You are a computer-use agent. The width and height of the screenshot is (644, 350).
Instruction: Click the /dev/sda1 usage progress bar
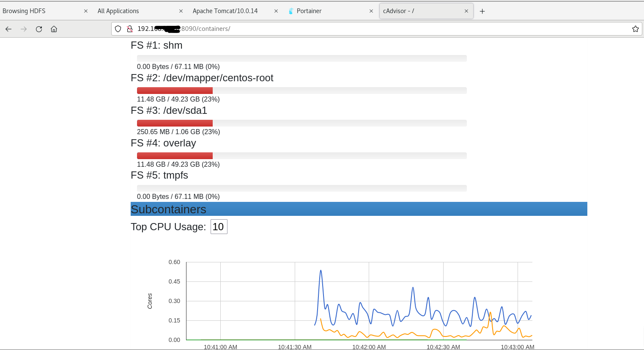pos(302,123)
